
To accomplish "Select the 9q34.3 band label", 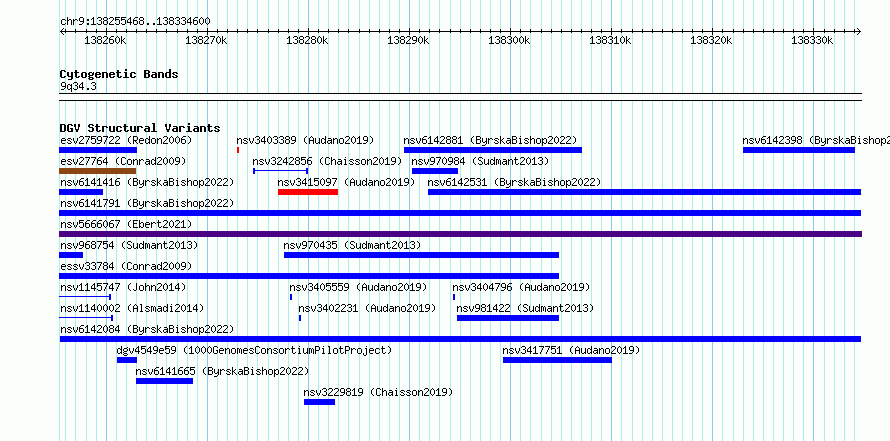I will (x=78, y=86).
